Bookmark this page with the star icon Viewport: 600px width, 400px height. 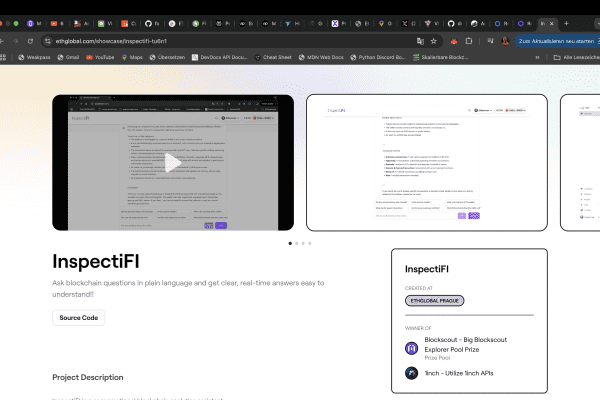434,41
